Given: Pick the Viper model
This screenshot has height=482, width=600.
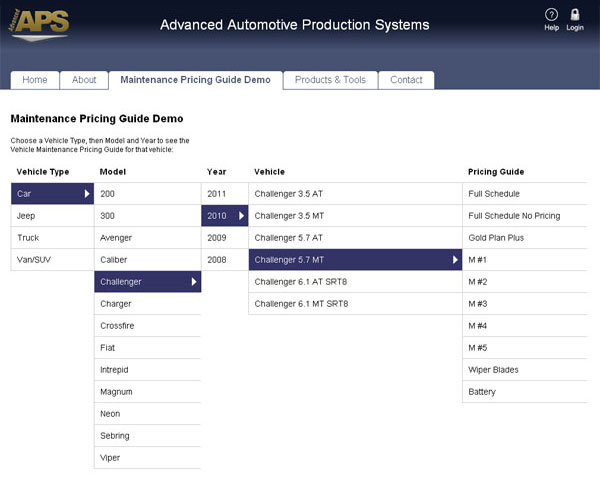Looking at the screenshot, I should coord(148,458).
